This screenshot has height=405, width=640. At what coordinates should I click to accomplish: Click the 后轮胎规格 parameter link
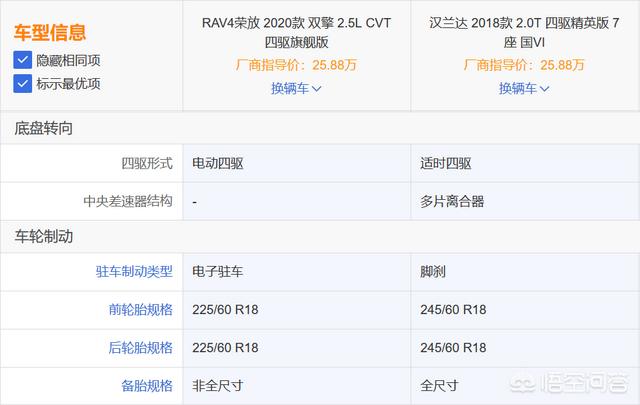tap(139, 348)
